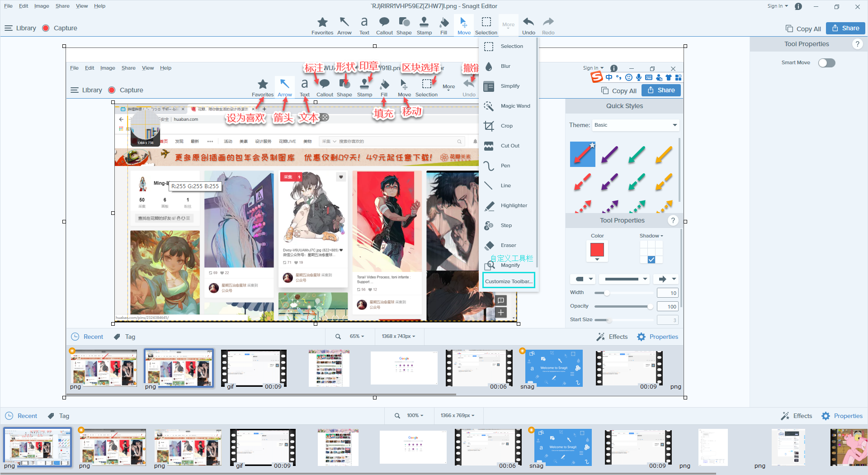Open the View menu in the main menu bar
Image resolution: width=868 pixels, height=475 pixels.
82,6
